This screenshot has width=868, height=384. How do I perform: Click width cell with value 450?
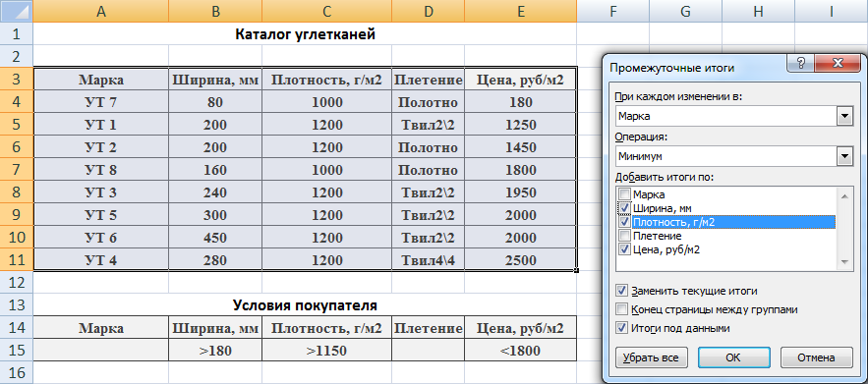coord(215,238)
